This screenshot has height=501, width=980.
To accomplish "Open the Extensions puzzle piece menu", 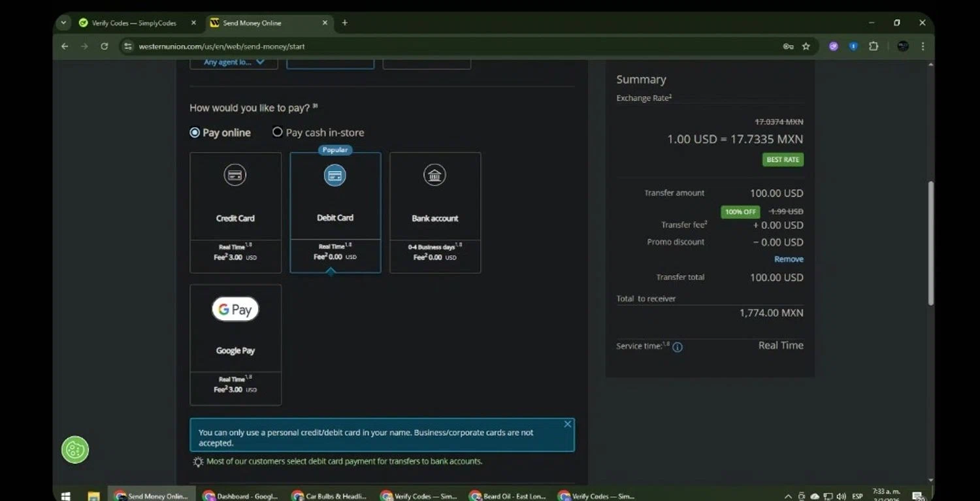I will pos(874,46).
